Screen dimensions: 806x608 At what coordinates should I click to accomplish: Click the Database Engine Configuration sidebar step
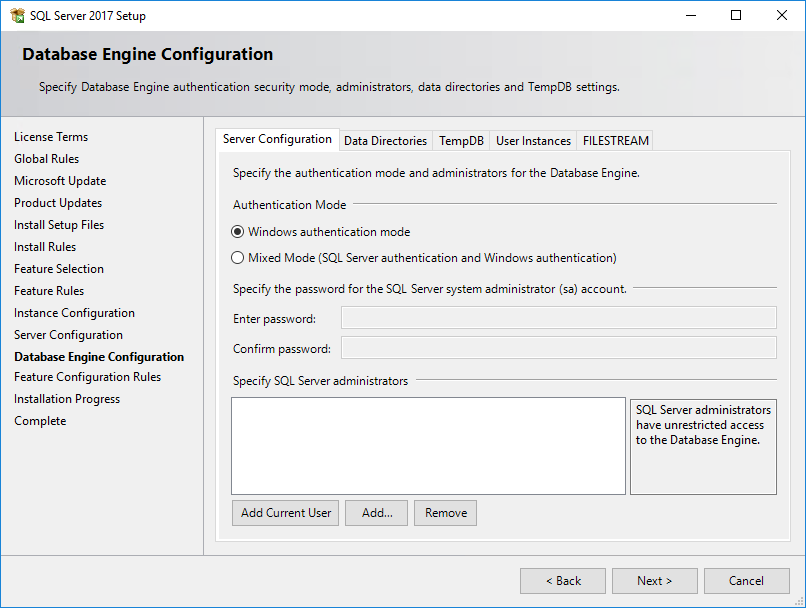click(99, 357)
